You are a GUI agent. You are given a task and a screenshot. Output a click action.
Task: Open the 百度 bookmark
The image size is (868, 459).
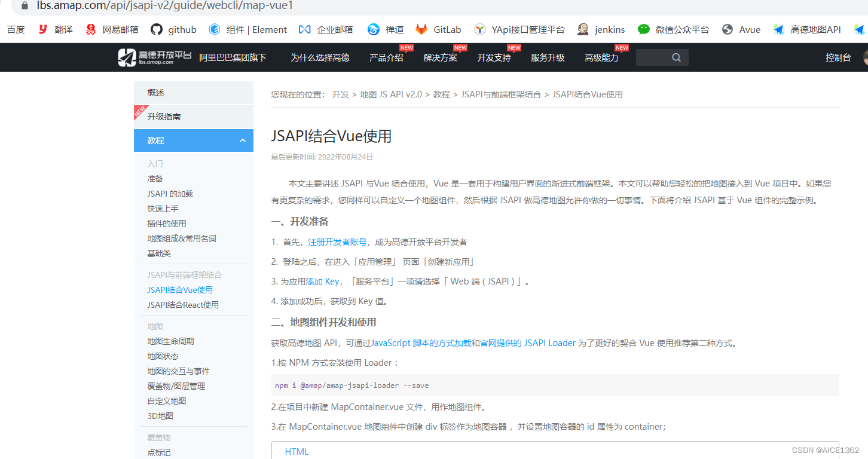coord(16,29)
